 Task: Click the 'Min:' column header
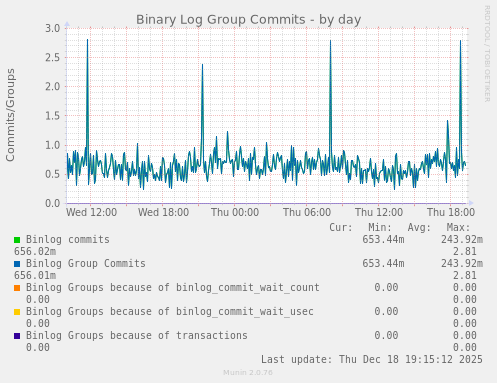[x=380, y=228]
